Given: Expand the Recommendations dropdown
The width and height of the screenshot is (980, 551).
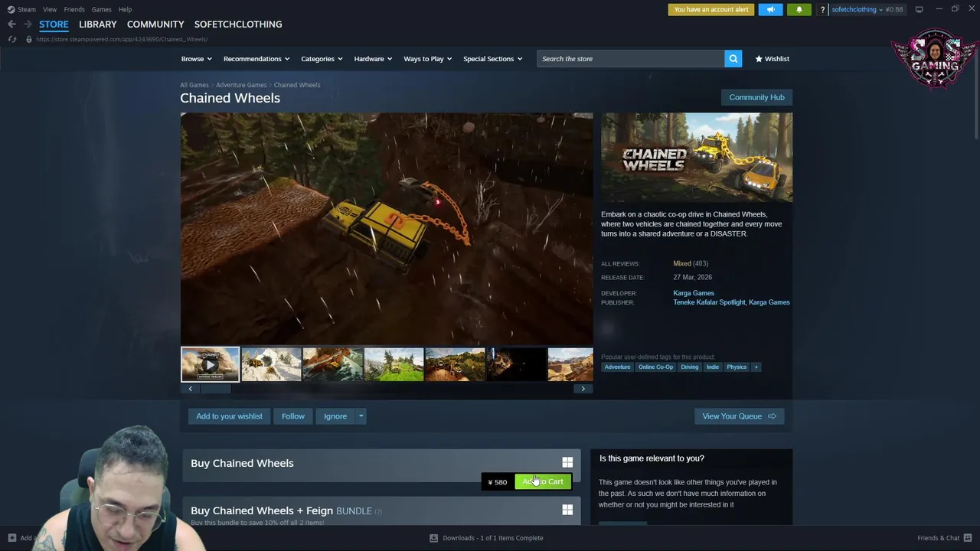Looking at the screenshot, I should point(256,59).
